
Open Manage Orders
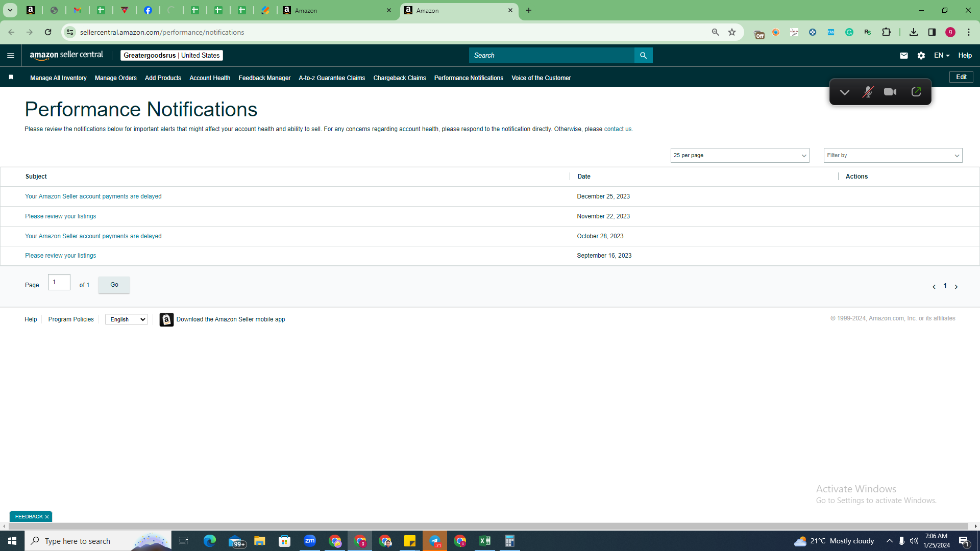point(116,78)
